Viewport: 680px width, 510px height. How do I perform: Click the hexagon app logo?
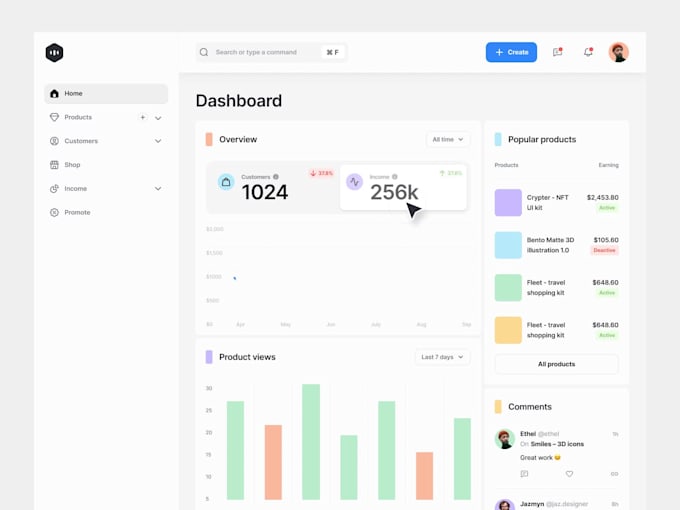pos(54,52)
